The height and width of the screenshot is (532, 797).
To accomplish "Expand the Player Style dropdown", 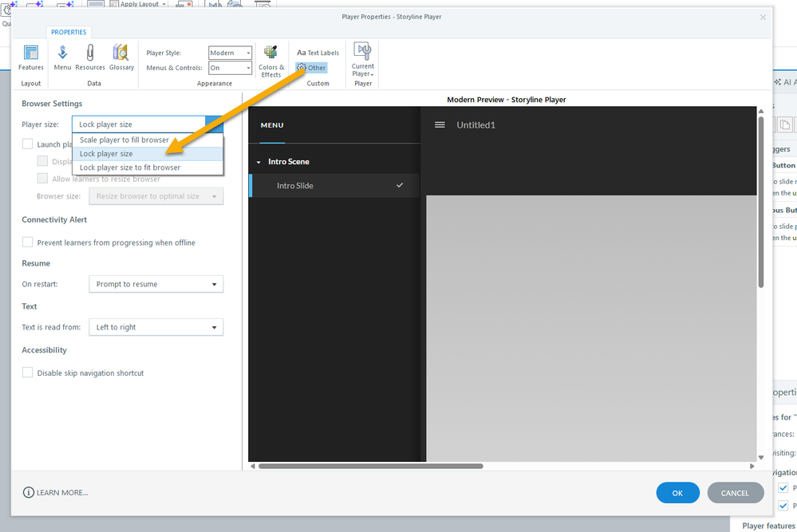I will (231, 53).
